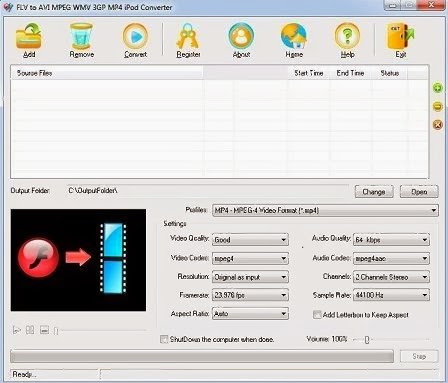
Task: Expand the Video Quality dropdown
Action: click(250, 240)
